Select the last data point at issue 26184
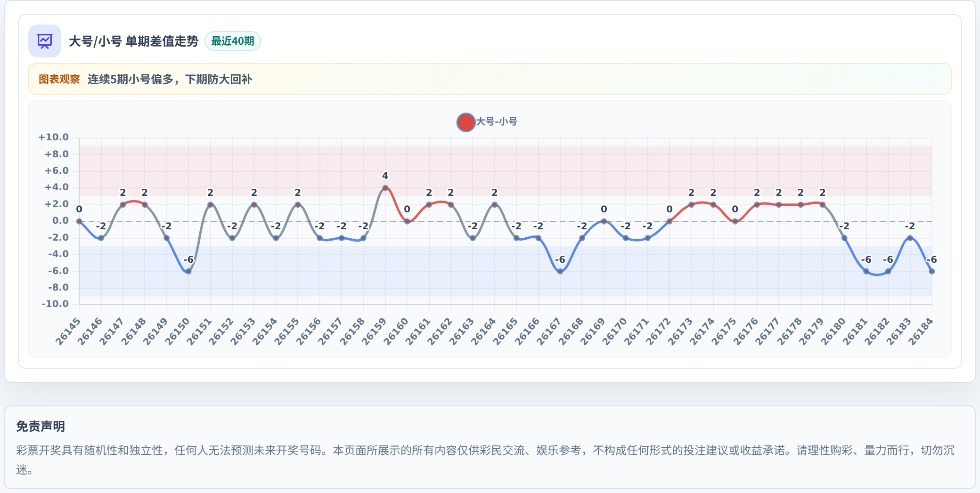The image size is (980, 493). pos(931,271)
